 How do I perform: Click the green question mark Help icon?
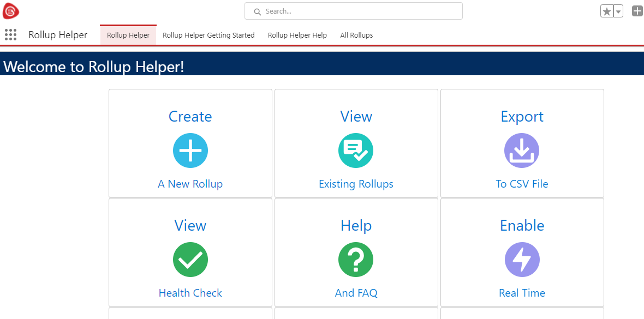(356, 260)
